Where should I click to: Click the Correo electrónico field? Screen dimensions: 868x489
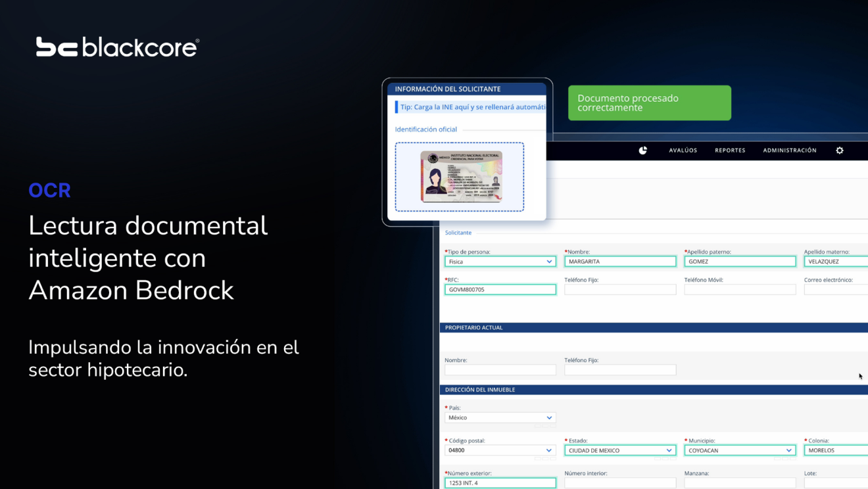pos(836,289)
